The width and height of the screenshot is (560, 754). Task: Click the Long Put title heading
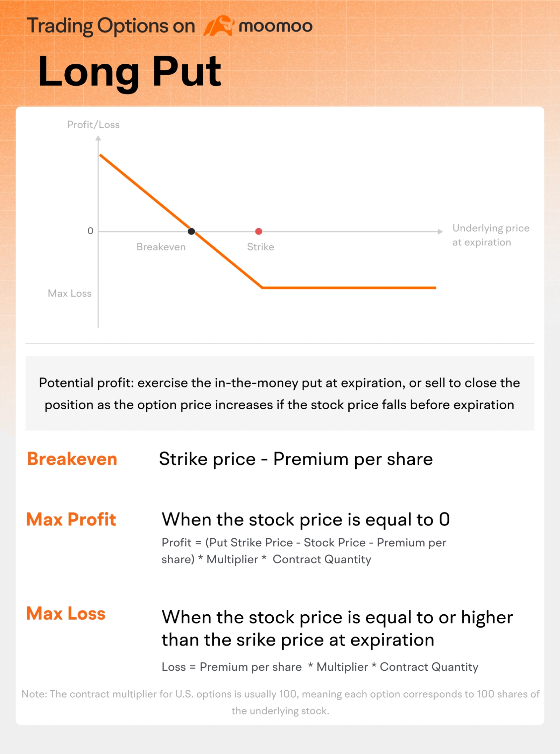[129, 72]
